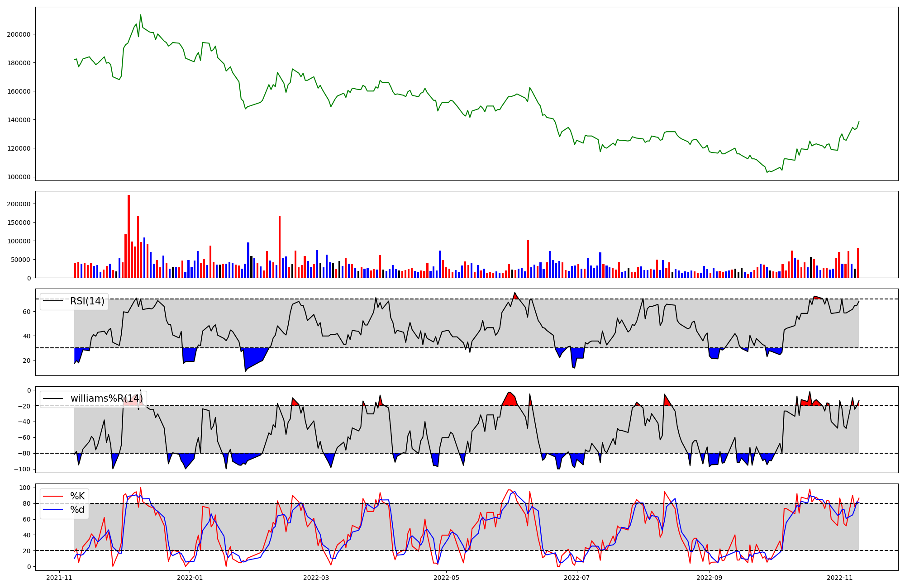Select the 2022-09 x-axis date label

tap(710, 578)
